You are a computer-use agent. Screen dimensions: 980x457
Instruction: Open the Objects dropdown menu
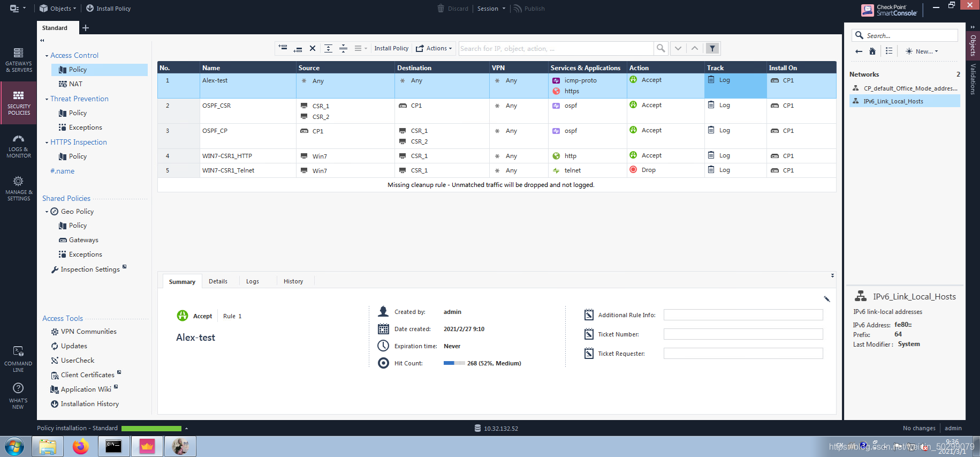(58, 9)
